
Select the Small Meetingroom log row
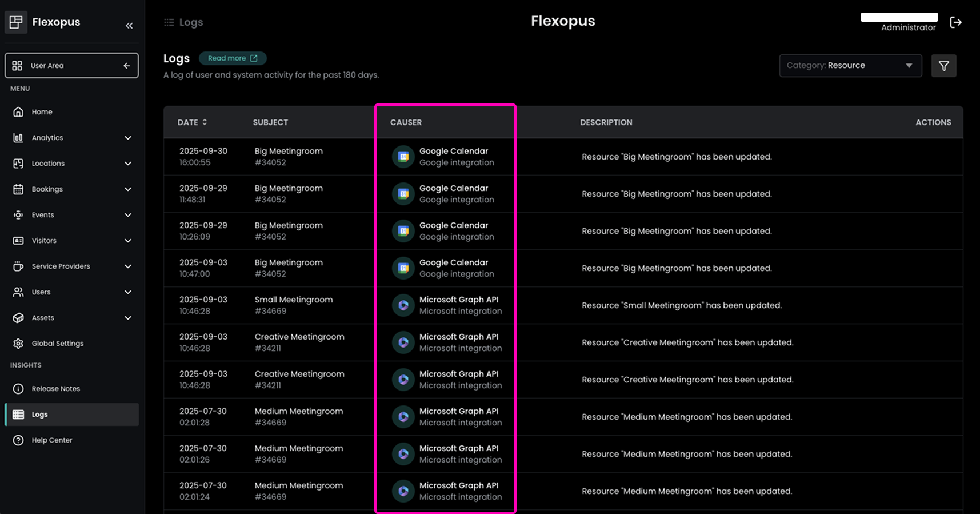click(293, 305)
